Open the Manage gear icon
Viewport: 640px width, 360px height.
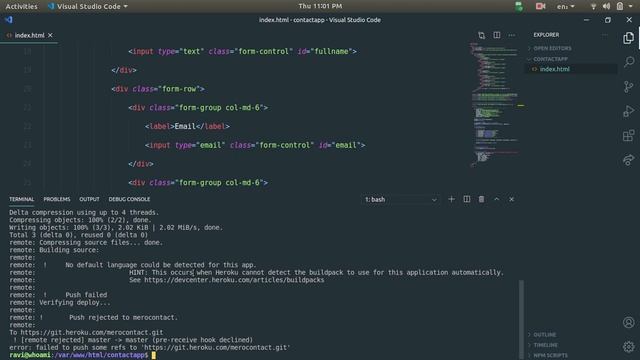click(629, 347)
